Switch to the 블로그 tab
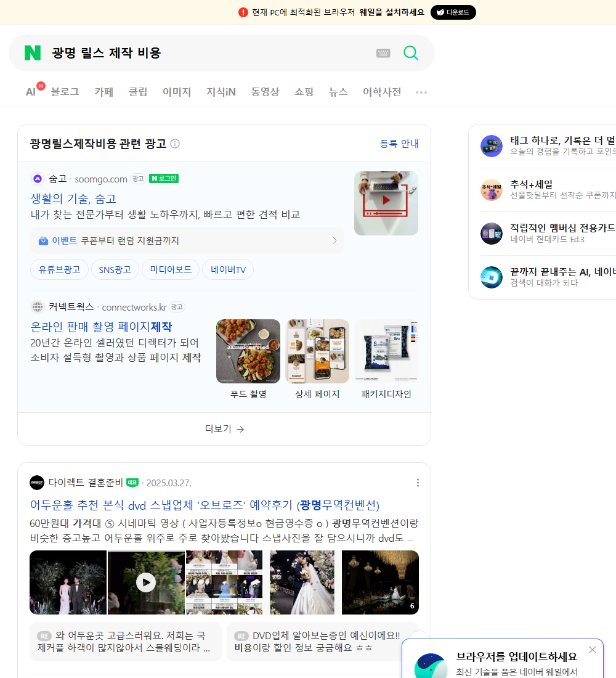The width and height of the screenshot is (616, 678). 65,92
